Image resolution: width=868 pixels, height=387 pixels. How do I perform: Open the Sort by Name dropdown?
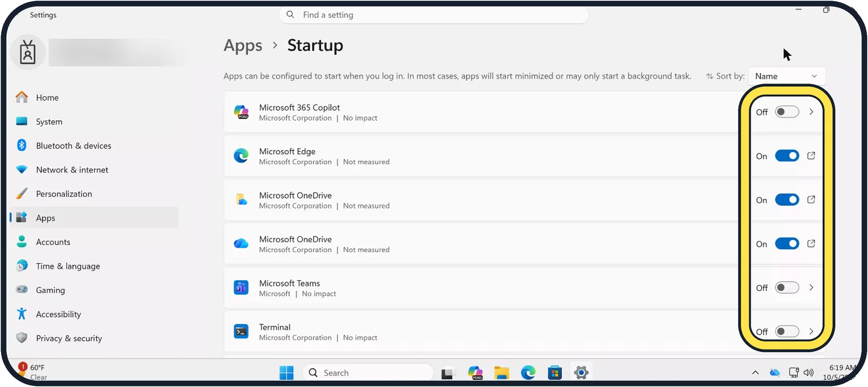787,76
